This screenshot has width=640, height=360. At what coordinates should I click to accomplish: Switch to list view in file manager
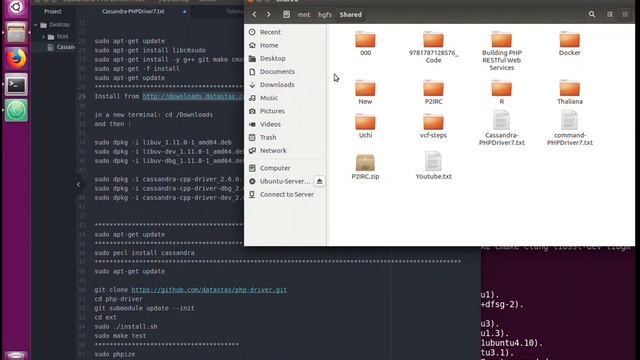tap(610, 14)
